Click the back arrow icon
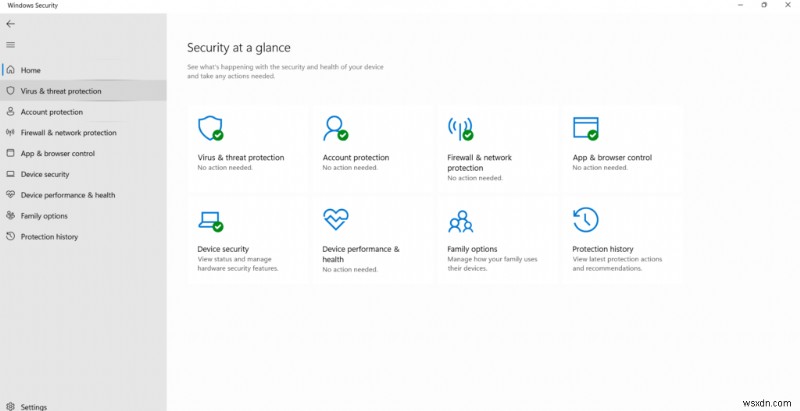800x411 pixels. (x=10, y=24)
